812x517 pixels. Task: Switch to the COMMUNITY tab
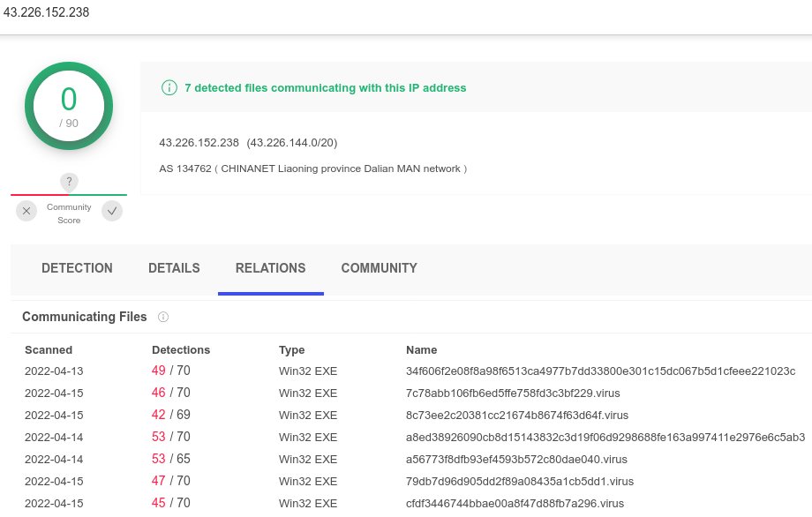point(379,268)
